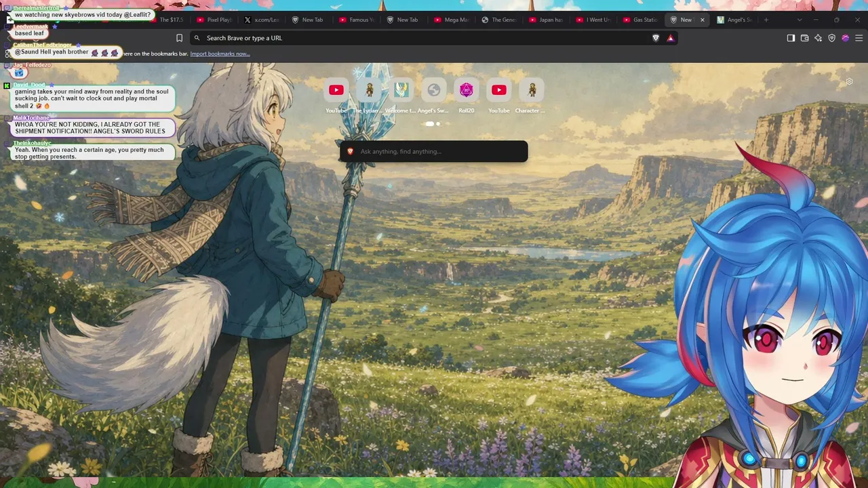Click the chat username David_Dood

coord(29,85)
